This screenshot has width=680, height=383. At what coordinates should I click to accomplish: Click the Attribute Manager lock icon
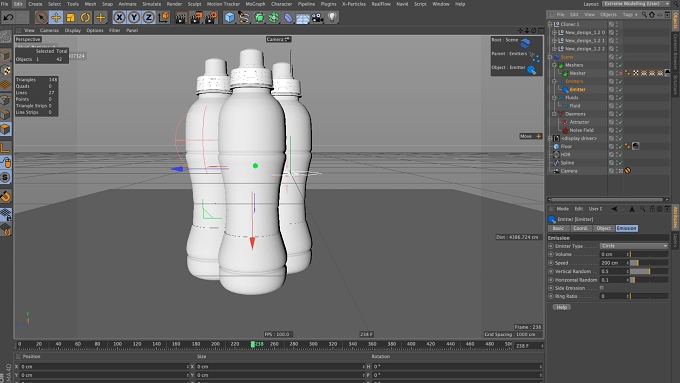click(x=652, y=209)
